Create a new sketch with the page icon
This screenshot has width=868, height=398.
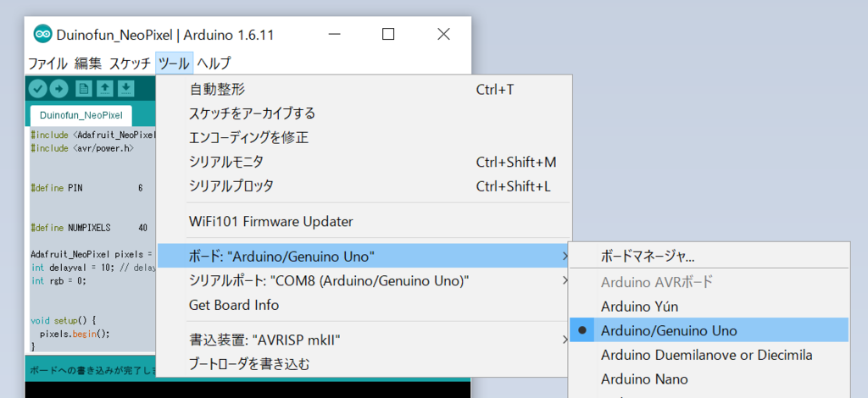(84, 88)
